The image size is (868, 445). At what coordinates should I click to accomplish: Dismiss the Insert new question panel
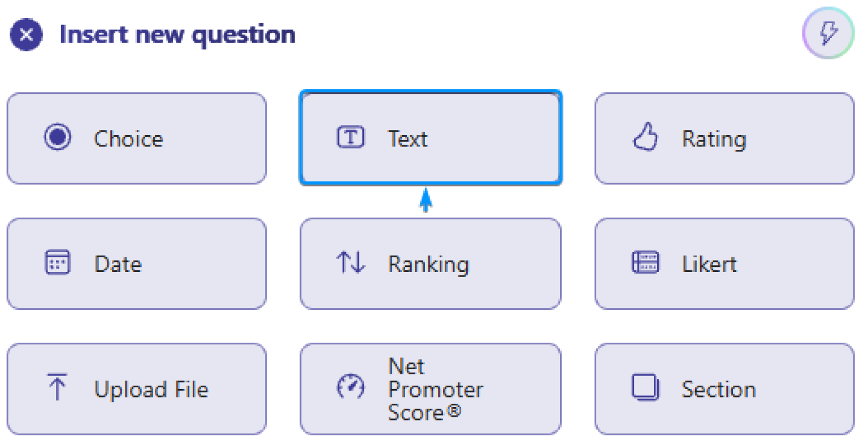click(x=25, y=34)
